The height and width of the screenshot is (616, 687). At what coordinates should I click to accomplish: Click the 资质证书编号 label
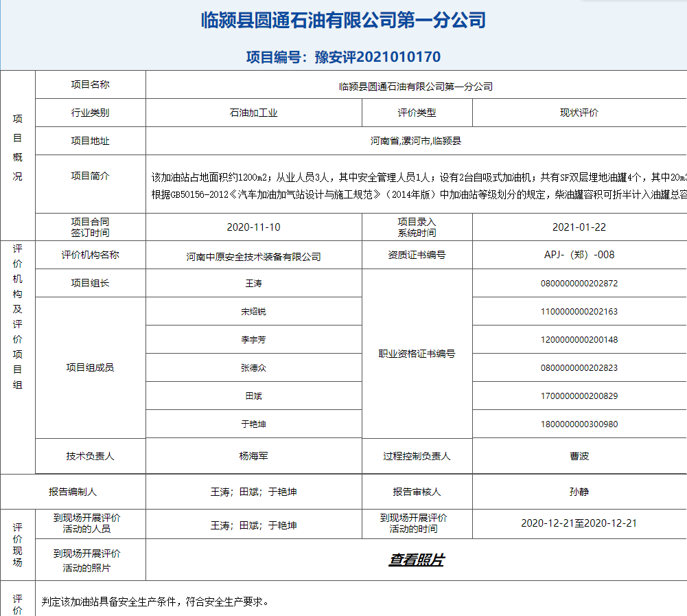pyautogui.click(x=417, y=255)
